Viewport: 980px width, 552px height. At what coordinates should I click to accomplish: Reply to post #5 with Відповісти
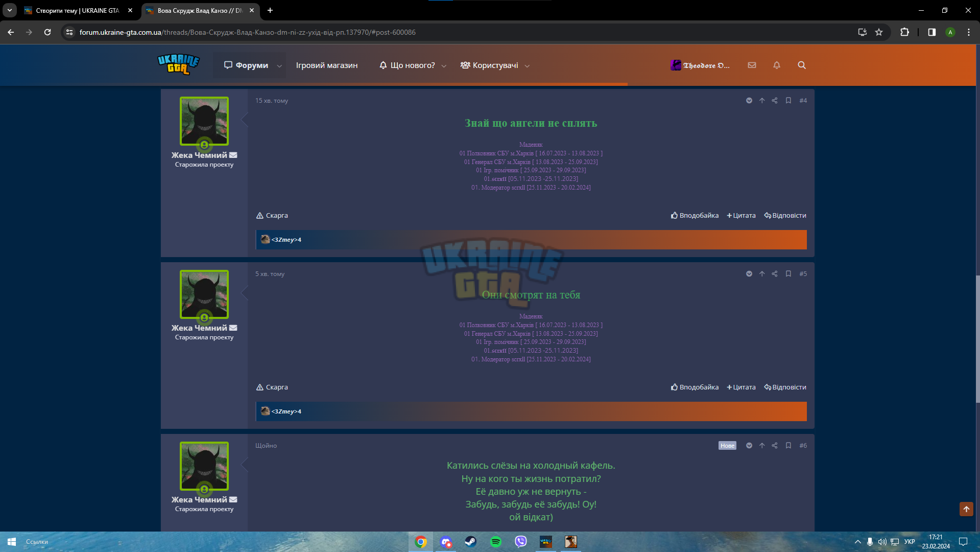[785, 387]
